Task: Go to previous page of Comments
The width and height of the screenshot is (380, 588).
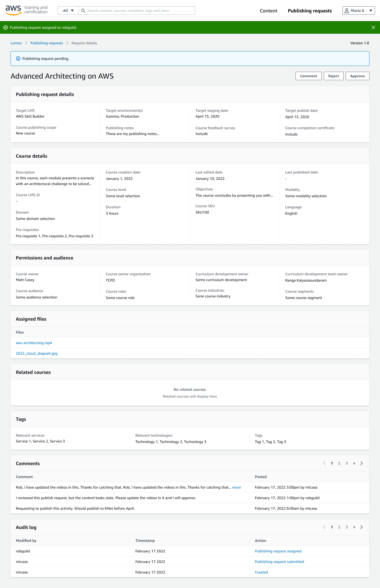Action: [x=324, y=463]
